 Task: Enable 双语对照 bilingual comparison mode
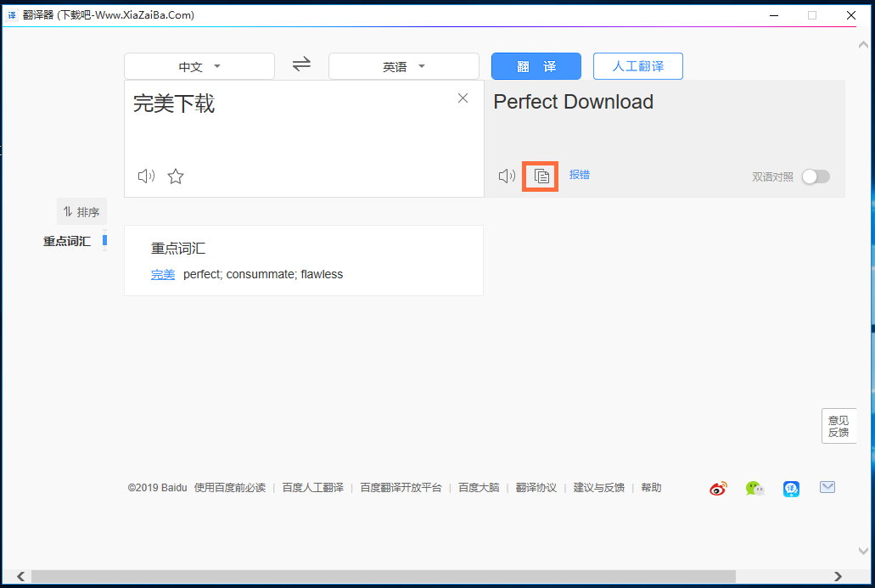click(x=816, y=176)
